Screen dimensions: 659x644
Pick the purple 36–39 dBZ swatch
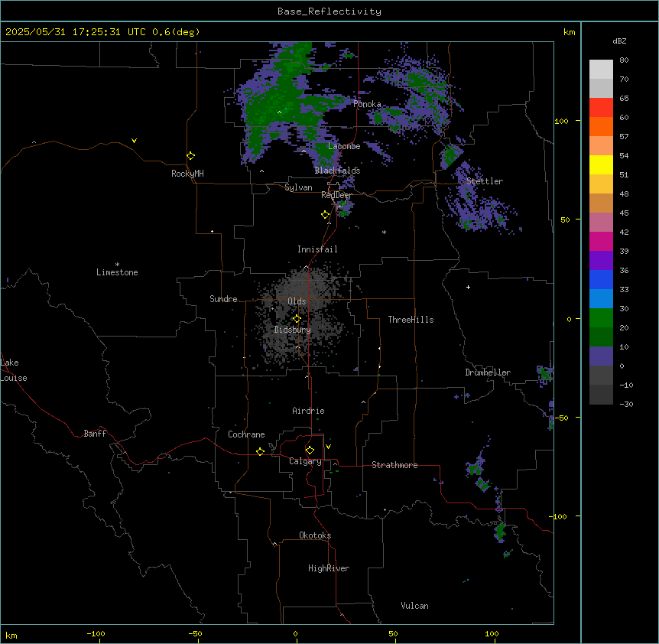(x=601, y=261)
